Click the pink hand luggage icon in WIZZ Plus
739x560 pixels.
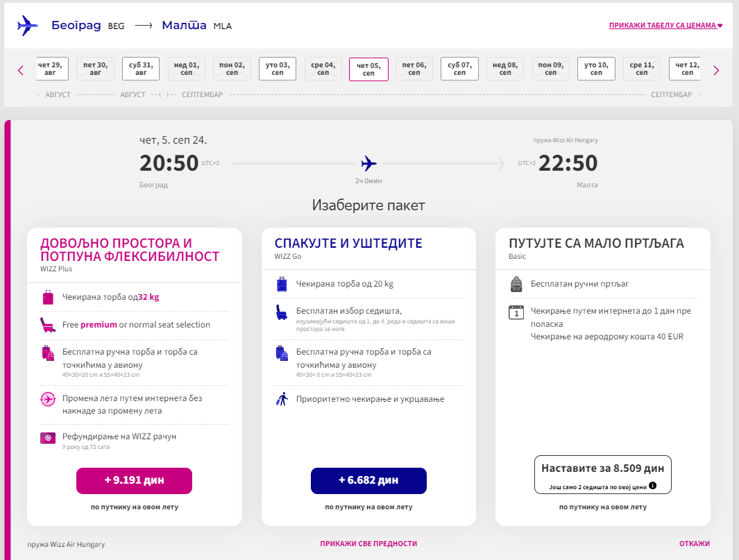pyautogui.click(x=48, y=353)
